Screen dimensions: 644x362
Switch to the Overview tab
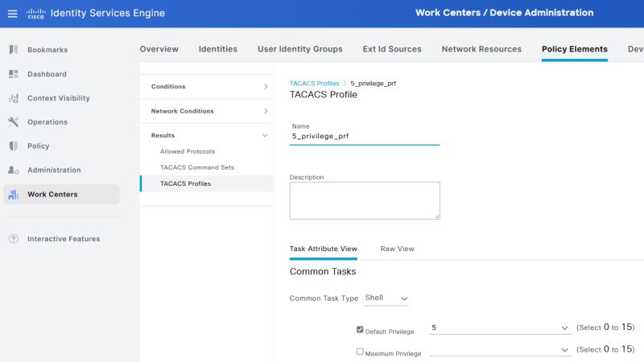(159, 49)
